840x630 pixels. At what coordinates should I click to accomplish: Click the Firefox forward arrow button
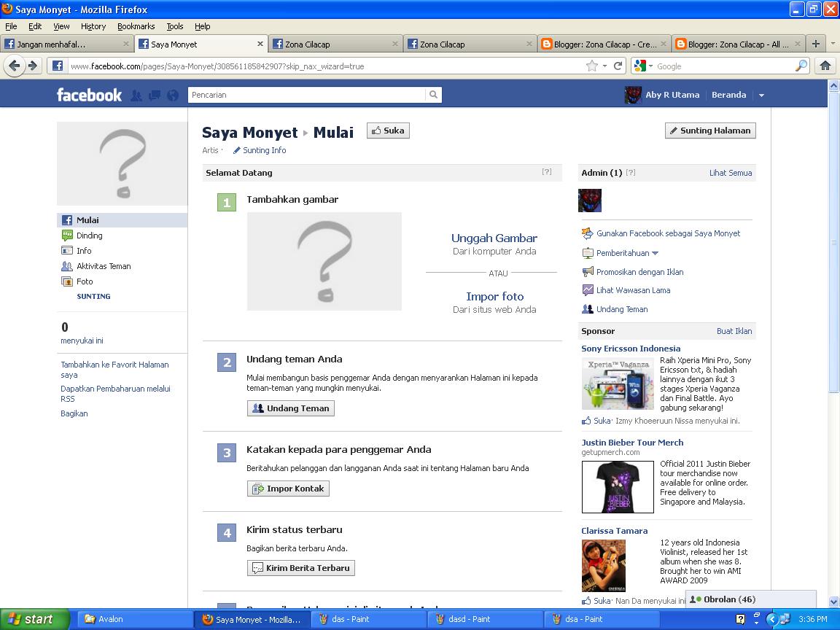(x=34, y=66)
